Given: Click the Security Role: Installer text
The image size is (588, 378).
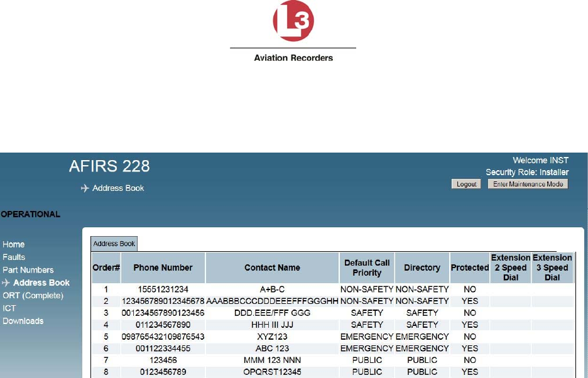Looking at the screenshot, I should (527, 172).
